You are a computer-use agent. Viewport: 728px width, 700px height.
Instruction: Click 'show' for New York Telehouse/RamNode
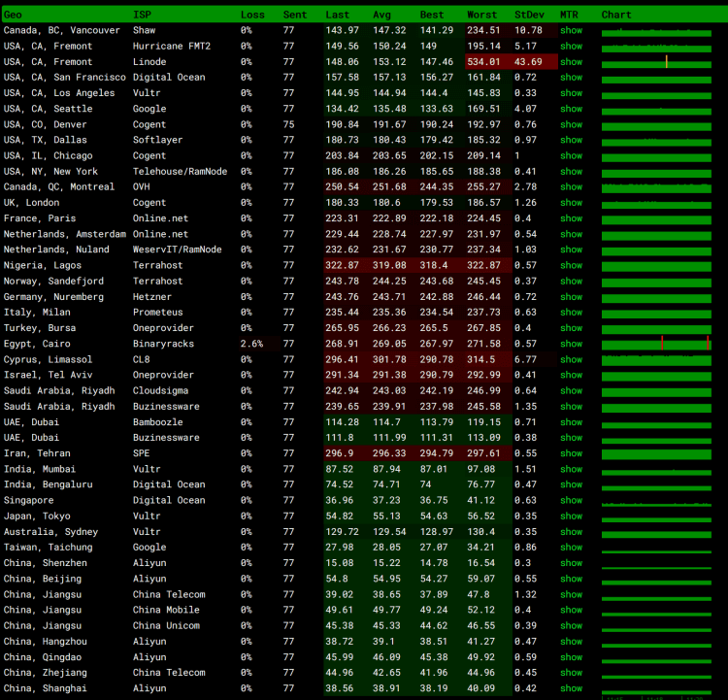pyautogui.click(x=571, y=172)
